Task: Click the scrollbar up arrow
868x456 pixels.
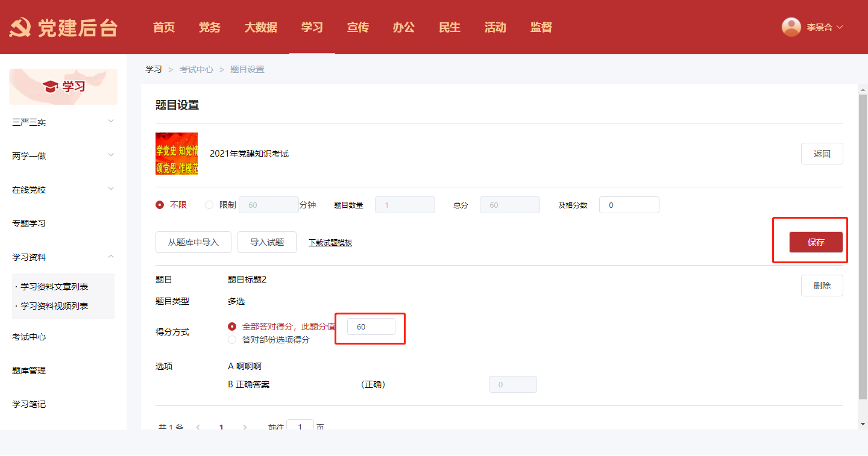Action: click(x=863, y=89)
